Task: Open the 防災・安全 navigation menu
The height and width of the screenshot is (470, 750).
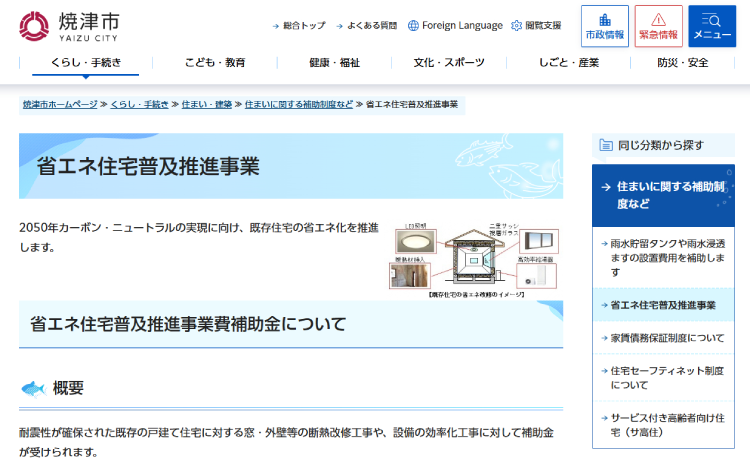Action: coord(682,62)
